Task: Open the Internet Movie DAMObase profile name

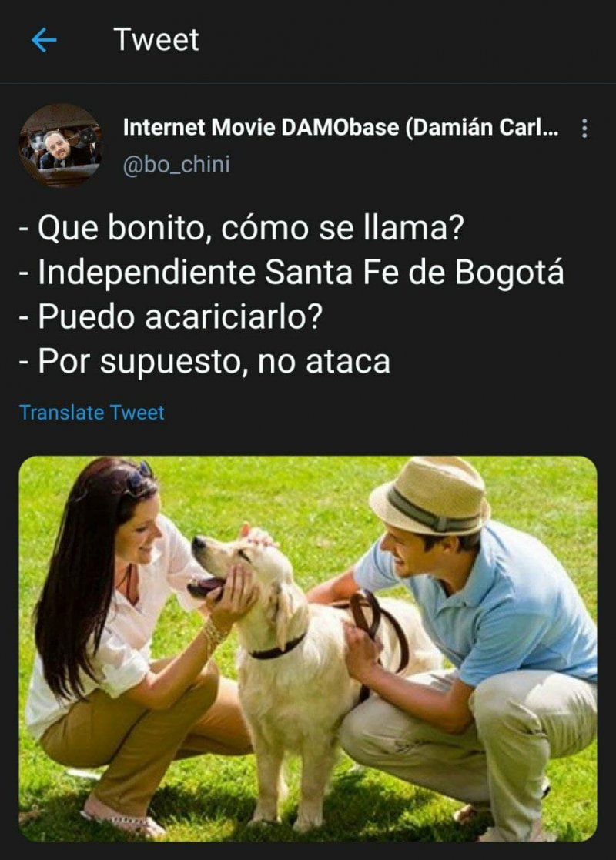Action: [340, 127]
